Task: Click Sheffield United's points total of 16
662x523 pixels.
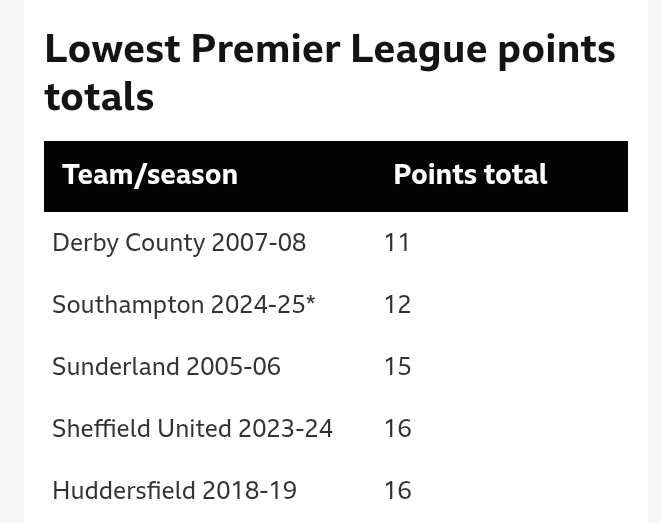Action: click(397, 429)
